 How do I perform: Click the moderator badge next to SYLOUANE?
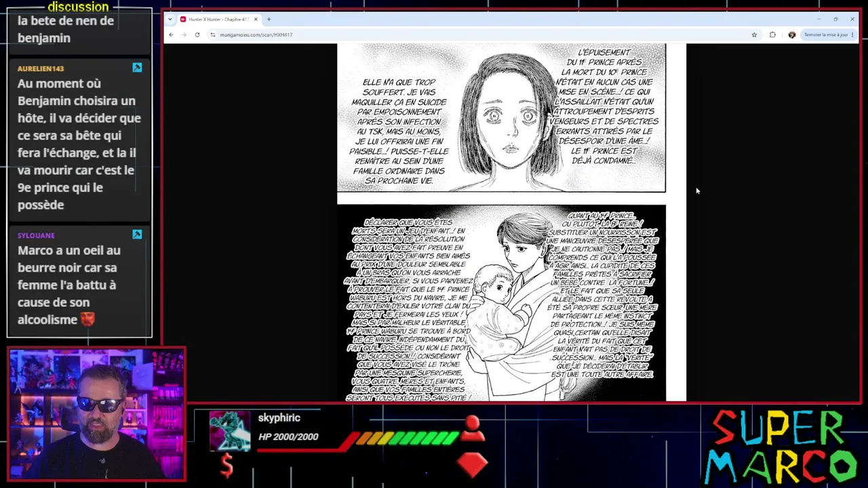point(137,235)
